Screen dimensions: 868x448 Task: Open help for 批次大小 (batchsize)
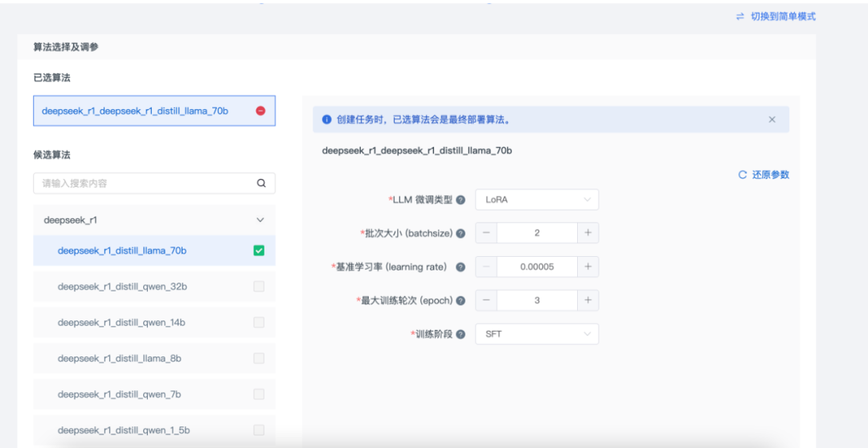point(461,234)
